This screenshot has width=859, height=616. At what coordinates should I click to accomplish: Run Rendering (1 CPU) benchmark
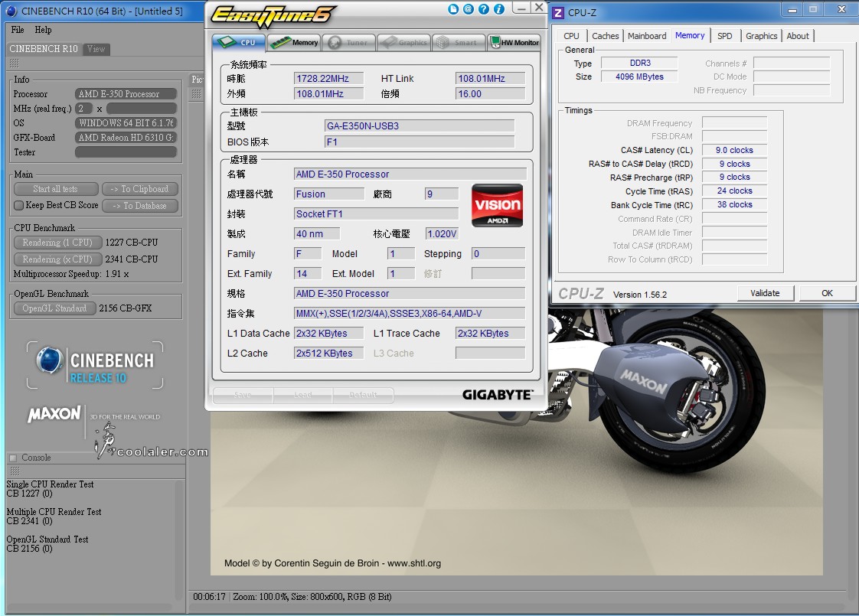click(x=57, y=242)
